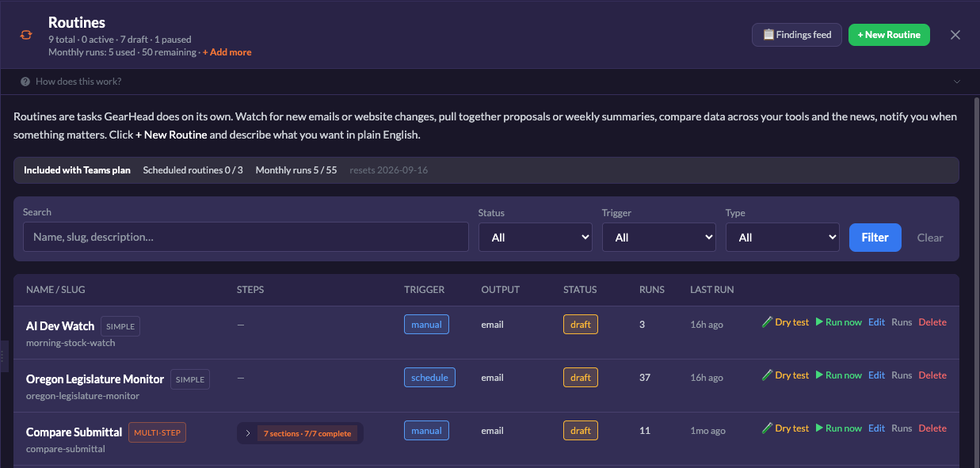Open the Trigger filter dropdown
Image resolution: width=980 pixels, height=468 pixels.
click(659, 237)
